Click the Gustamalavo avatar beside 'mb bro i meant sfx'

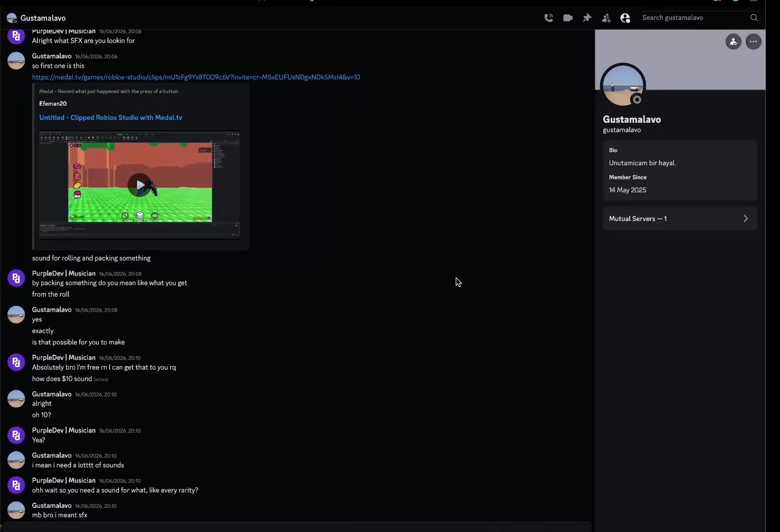pyautogui.click(x=16, y=510)
